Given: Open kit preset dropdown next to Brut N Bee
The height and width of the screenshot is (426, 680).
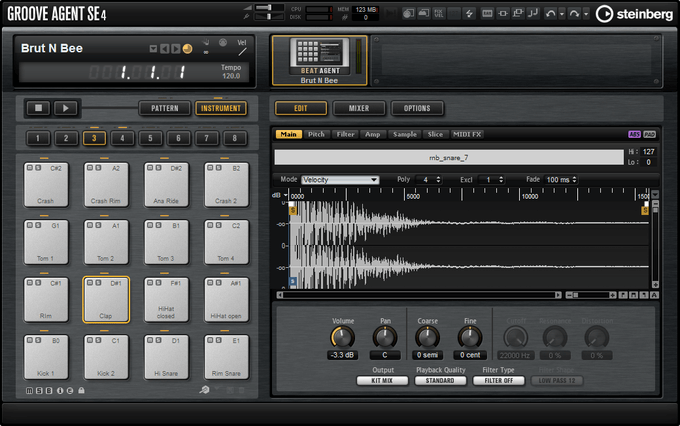Looking at the screenshot, I should pyautogui.click(x=153, y=49).
